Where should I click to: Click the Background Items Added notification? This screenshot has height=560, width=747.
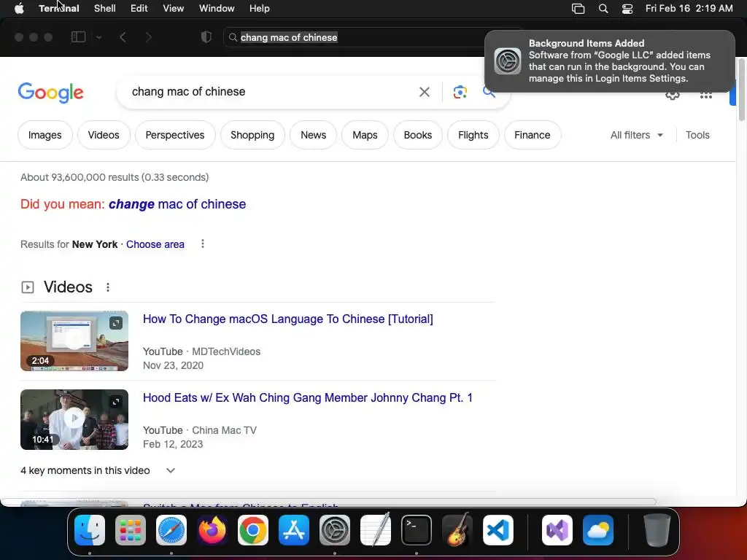[x=610, y=61]
